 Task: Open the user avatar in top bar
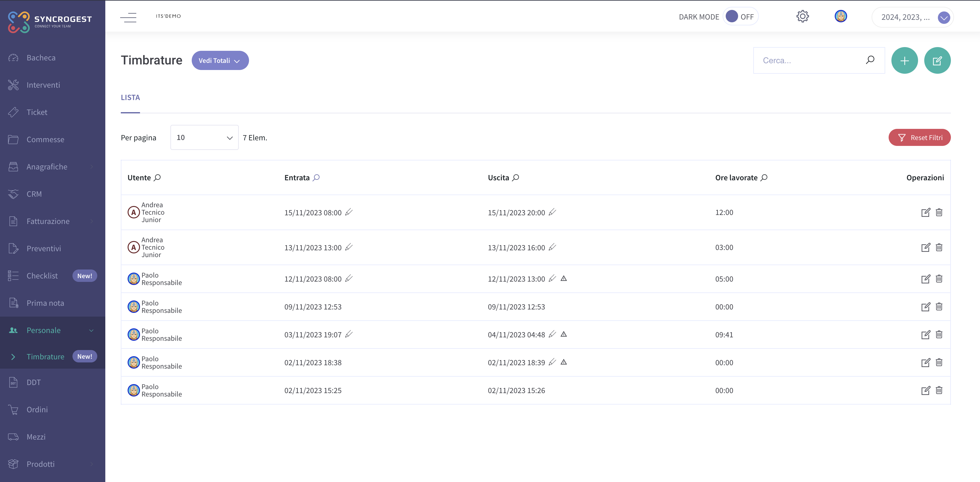(x=840, y=16)
